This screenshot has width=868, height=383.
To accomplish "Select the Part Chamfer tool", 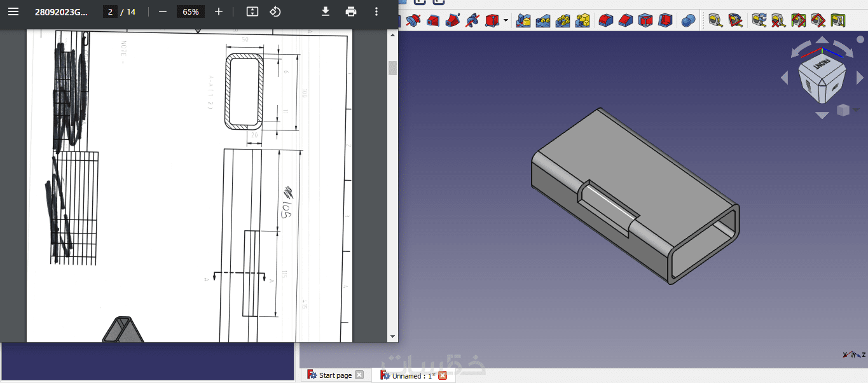I will pos(626,21).
